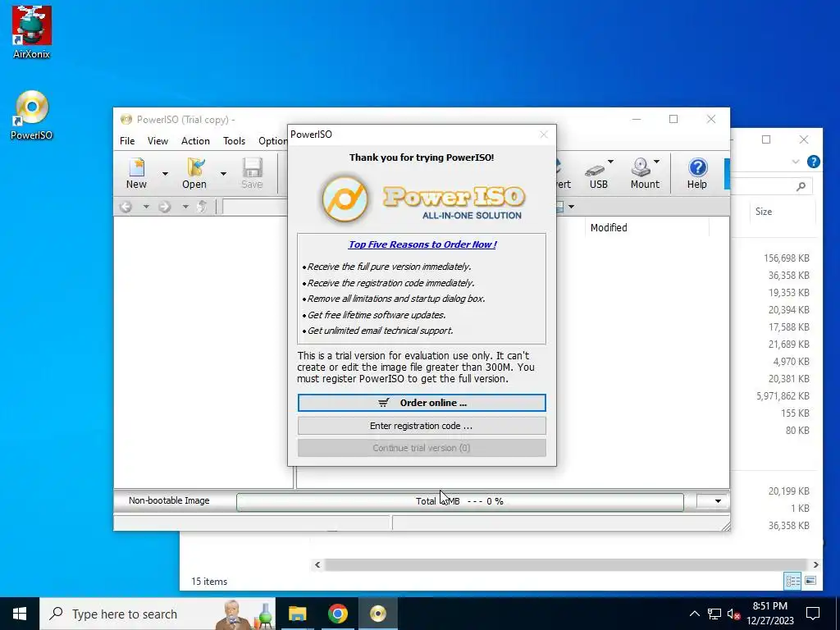Click the Explorer horizontal scrollbar track
This screenshot has width=840, height=630.
click(x=565, y=564)
